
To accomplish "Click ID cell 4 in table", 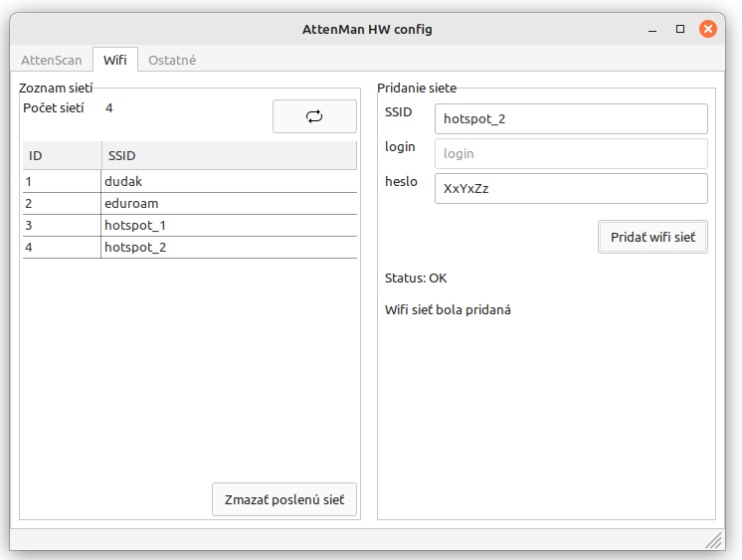I will (x=62, y=247).
